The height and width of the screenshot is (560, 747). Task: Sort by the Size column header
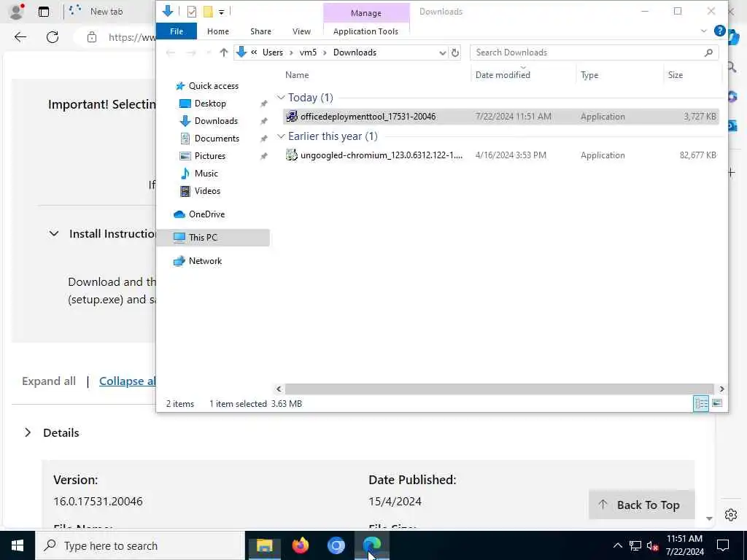675,75
